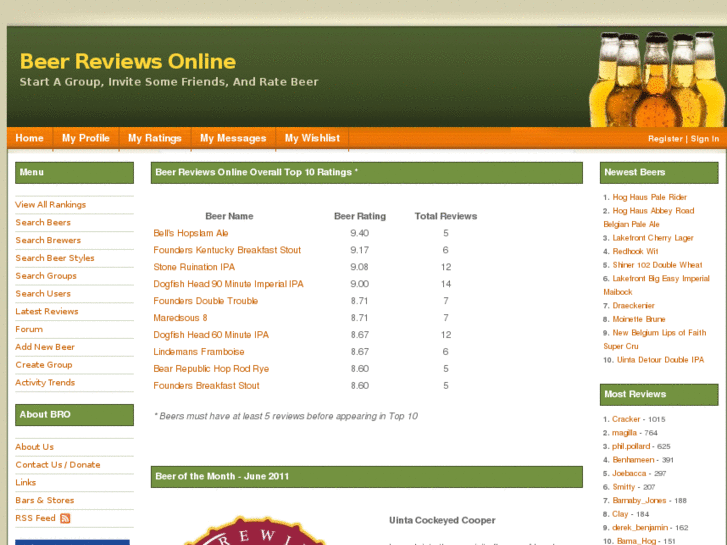Open Lindemans Framboise link
Screen dimensions: 727x545
pyautogui.click(x=199, y=352)
